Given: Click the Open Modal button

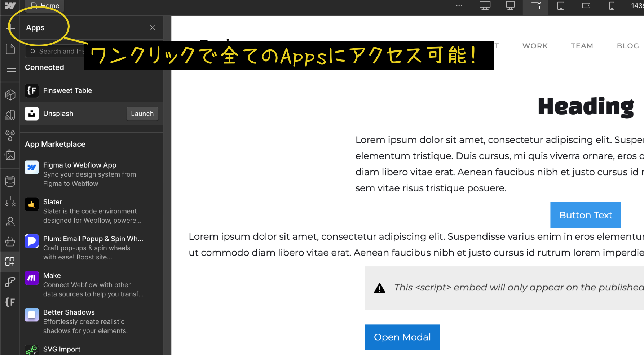Looking at the screenshot, I should (x=402, y=337).
